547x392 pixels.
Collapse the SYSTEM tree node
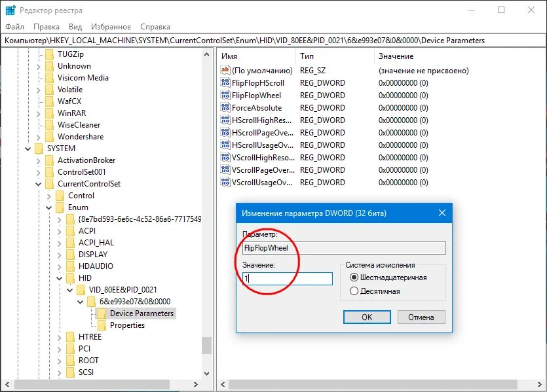[28, 149]
